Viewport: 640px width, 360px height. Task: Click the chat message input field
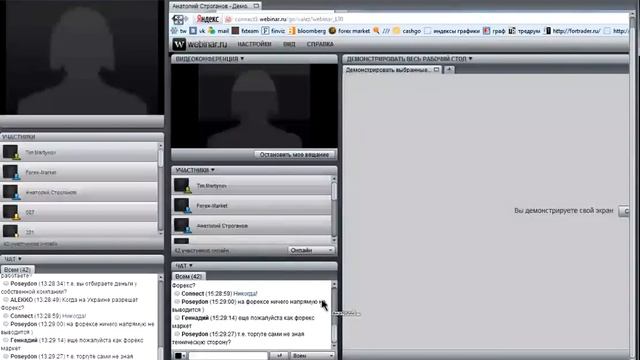(228, 356)
